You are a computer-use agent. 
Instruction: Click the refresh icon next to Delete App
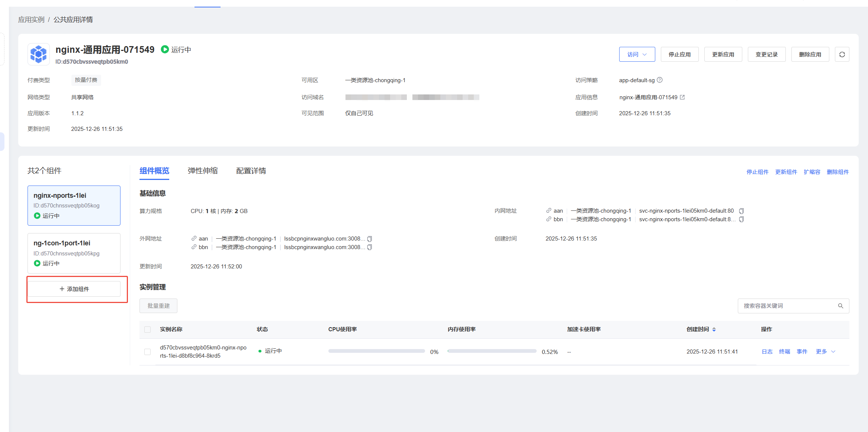pos(842,54)
